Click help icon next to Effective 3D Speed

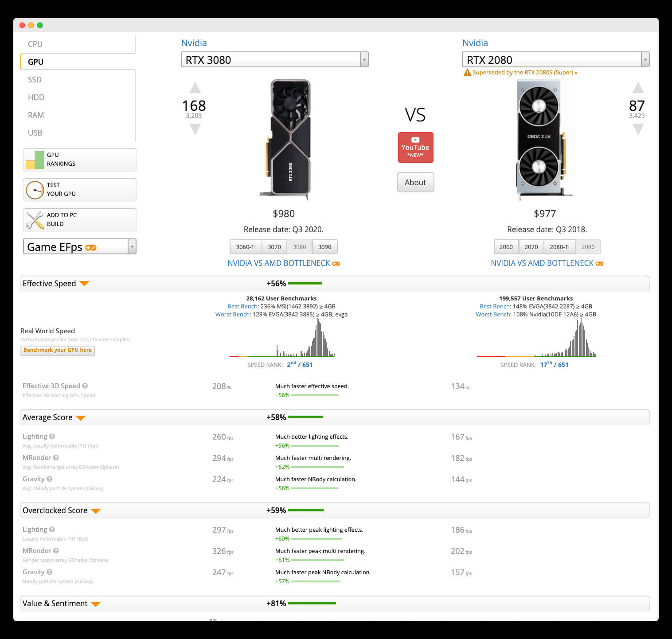pyautogui.click(x=85, y=386)
